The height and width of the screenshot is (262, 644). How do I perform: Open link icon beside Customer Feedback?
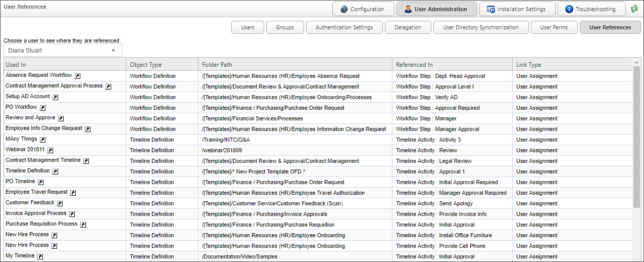point(60,203)
